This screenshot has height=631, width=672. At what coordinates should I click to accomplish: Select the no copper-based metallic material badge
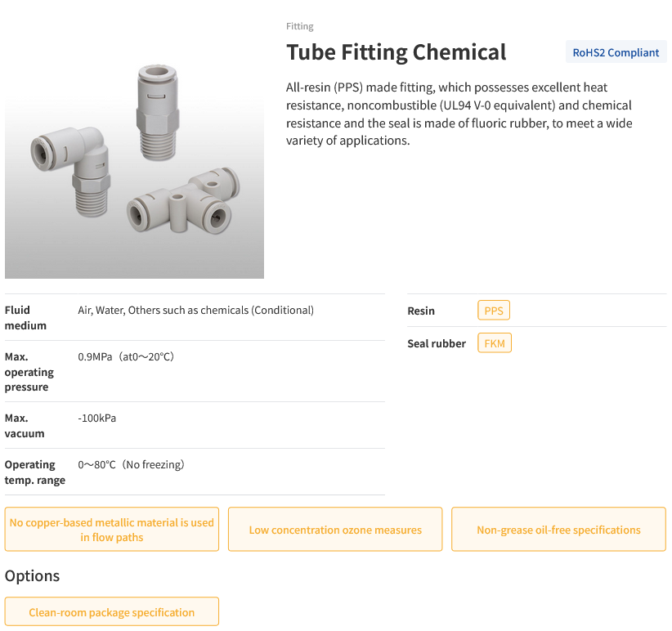click(x=112, y=529)
